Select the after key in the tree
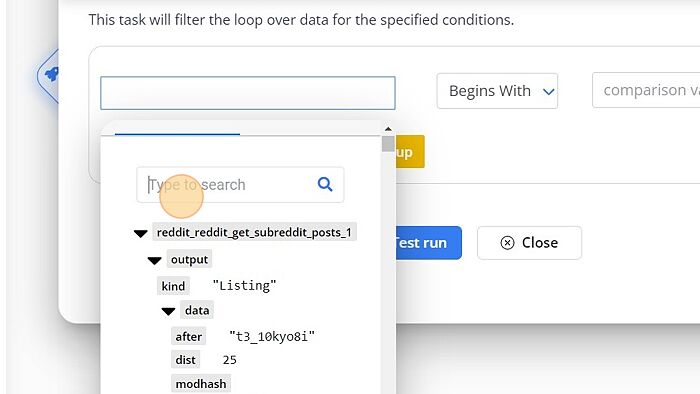This screenshot has width=700, height=394. 188,336
